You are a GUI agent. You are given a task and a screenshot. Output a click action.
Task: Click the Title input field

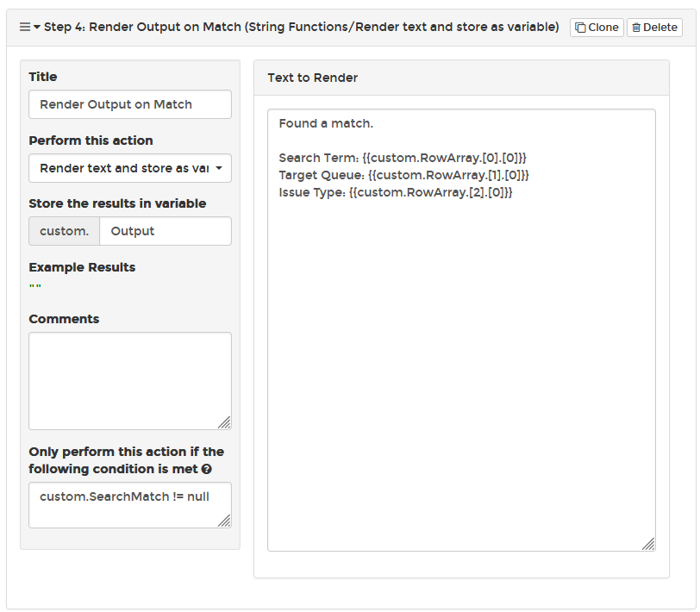(x=130, y=104)
